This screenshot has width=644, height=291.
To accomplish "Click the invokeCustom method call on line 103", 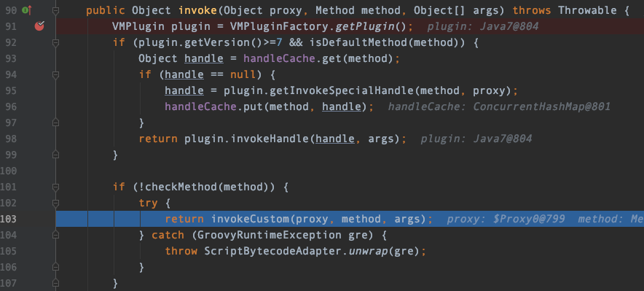I will tap(251, 219).
